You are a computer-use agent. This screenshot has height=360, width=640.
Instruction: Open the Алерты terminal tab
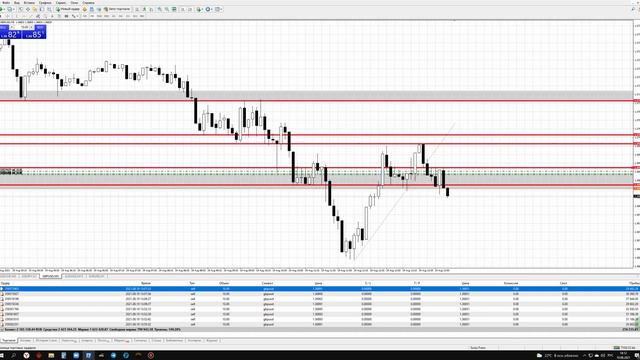pos(87,340)
